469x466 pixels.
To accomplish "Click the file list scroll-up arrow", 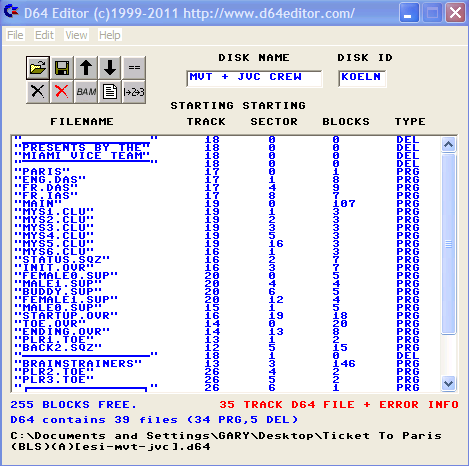I will coord(449,144).
